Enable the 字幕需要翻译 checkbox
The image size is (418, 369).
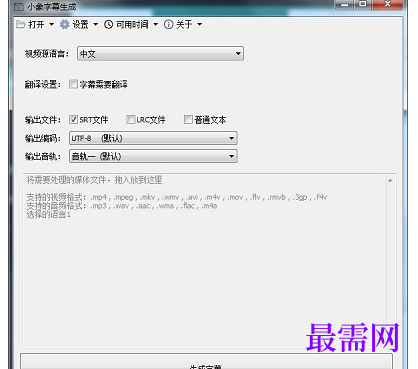pyautogui.click(x=73, y=84)
